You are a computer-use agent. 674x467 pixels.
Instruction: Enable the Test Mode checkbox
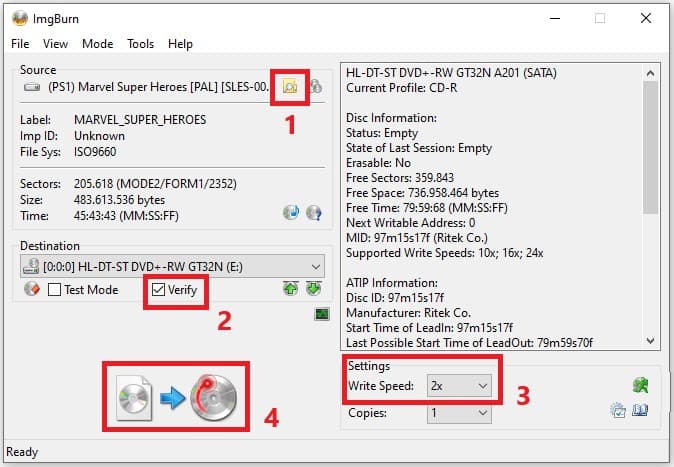coord(56,290)
